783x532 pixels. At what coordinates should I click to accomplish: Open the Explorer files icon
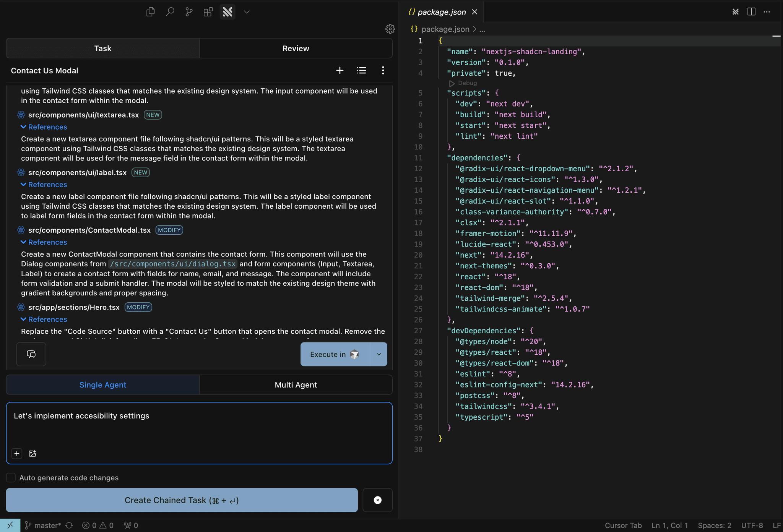(x=150, y=12)
